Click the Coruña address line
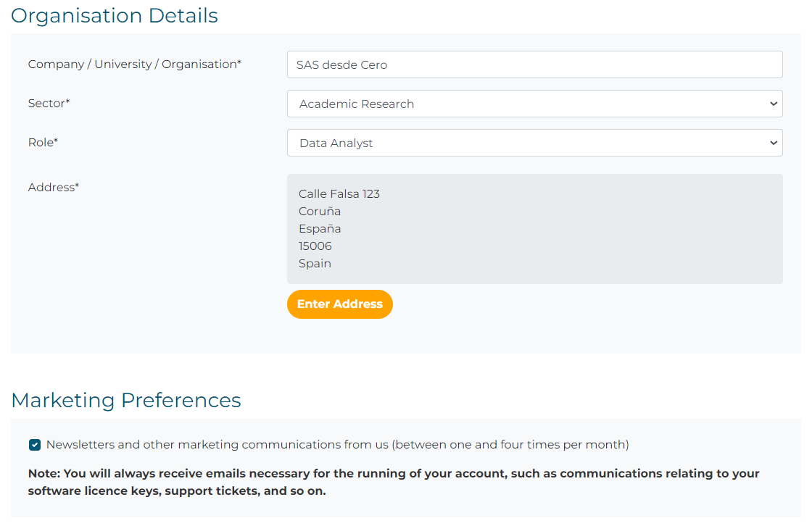812x526 pixels. 319,212
